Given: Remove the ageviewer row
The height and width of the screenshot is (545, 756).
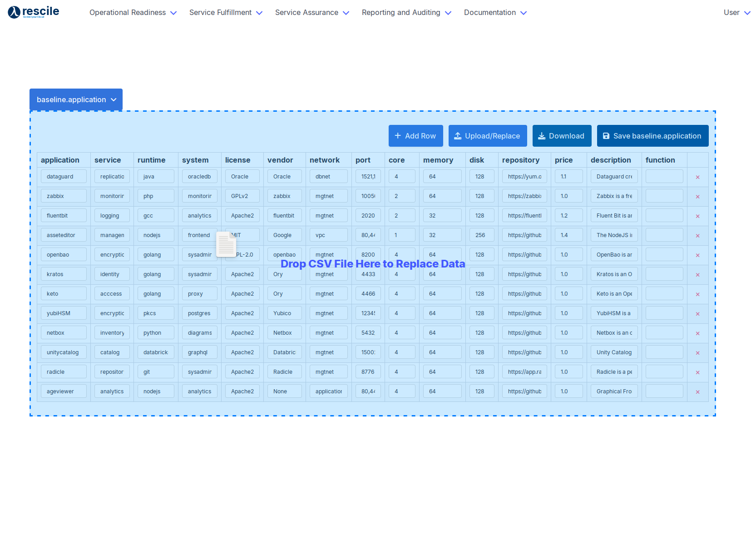Looking at the screenshot, I should (x=697, y=392).
